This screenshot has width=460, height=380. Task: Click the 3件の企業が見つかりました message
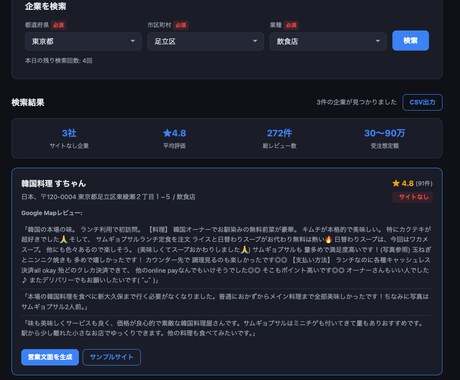356,102
